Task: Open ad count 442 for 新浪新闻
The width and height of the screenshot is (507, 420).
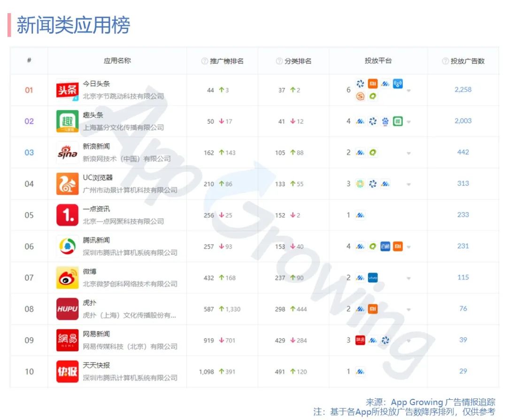Action: tap(463, 152)
